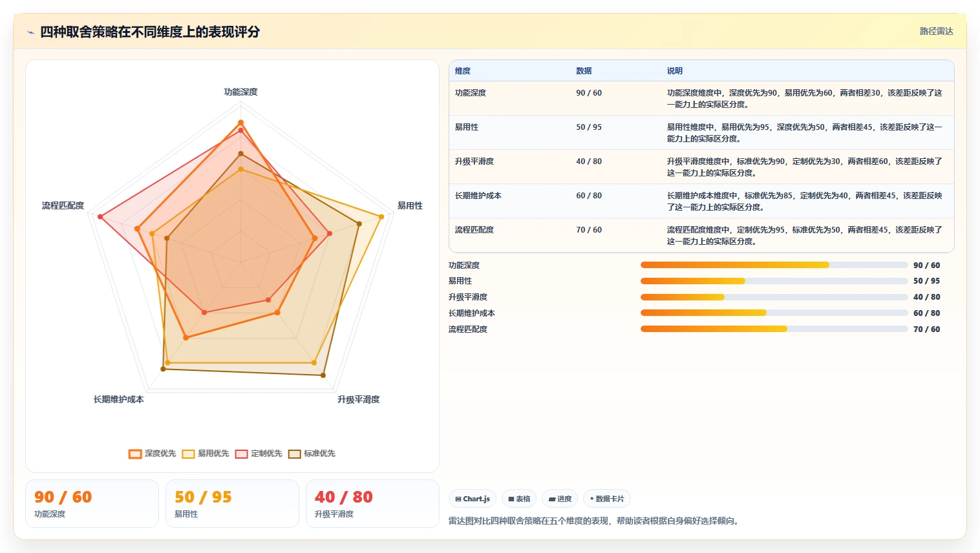
Task: Click the 60 / 80 value in the table
Action: pos(589,196)
